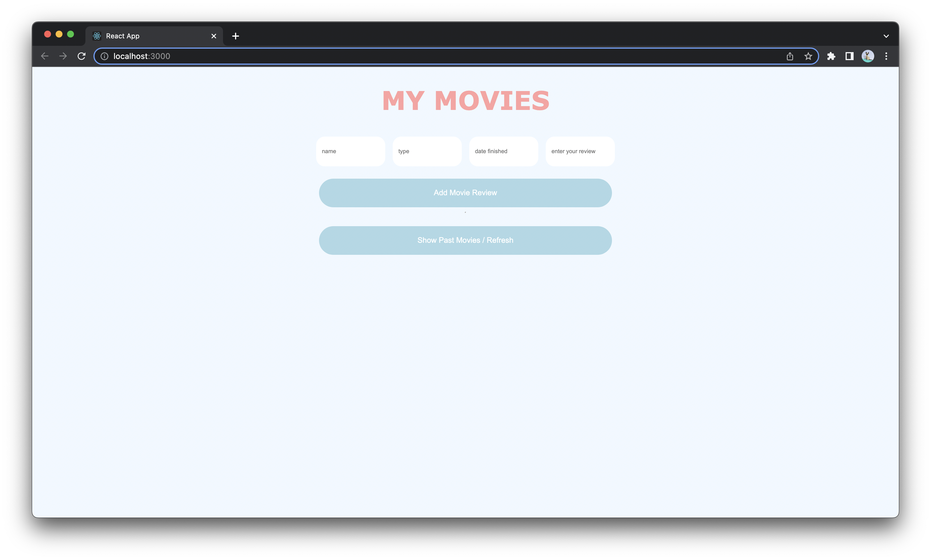Open the side panel icon
Screen dimensions: 931x560
[850, 56]
